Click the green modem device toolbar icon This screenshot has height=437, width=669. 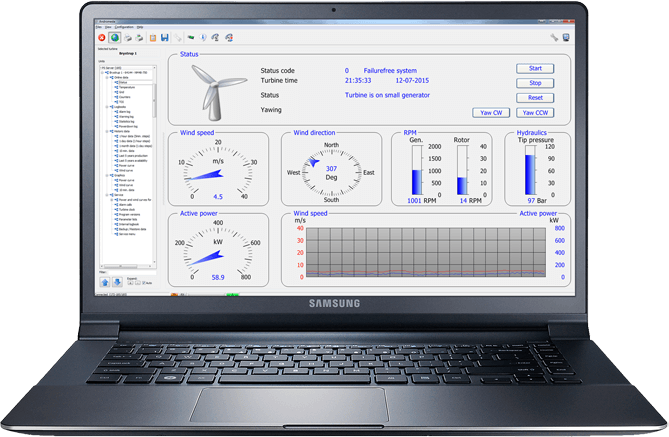point(191,38)
